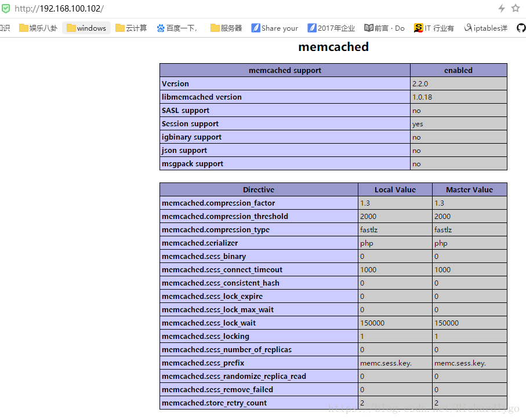
Task: Open the IT 行业有 bookmark
Action: [x=434, y=28]
